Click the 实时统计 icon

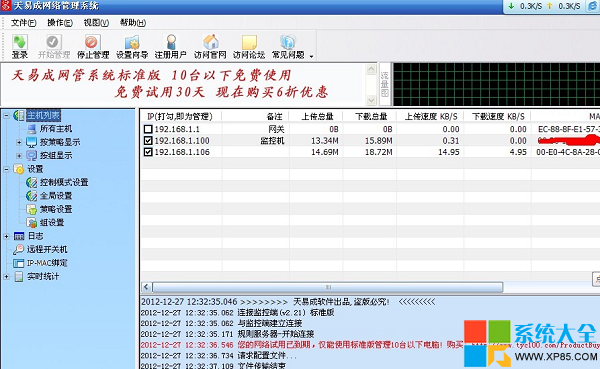click(19, 276)
